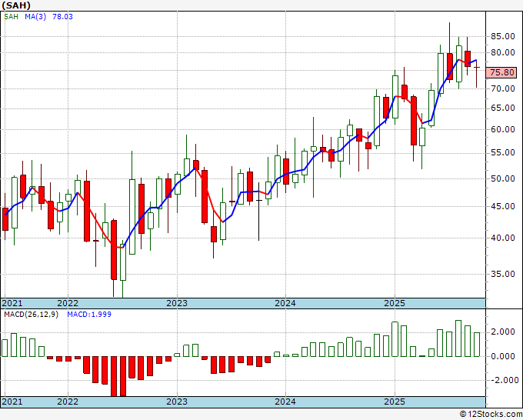The image size is (523, 420).
Task: Click the rightmost green MACD histogram bar
Action: pyautogui.click(x=477, y=345)
